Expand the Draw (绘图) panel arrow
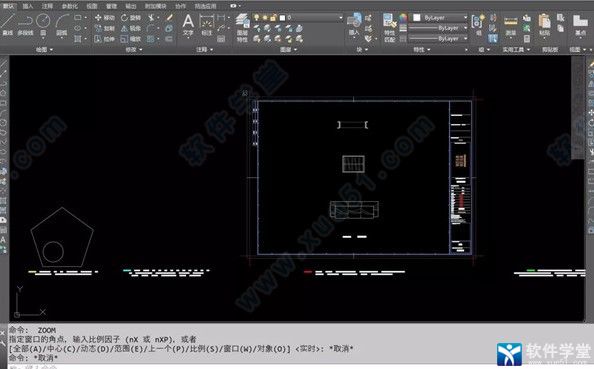 (52, 50)
